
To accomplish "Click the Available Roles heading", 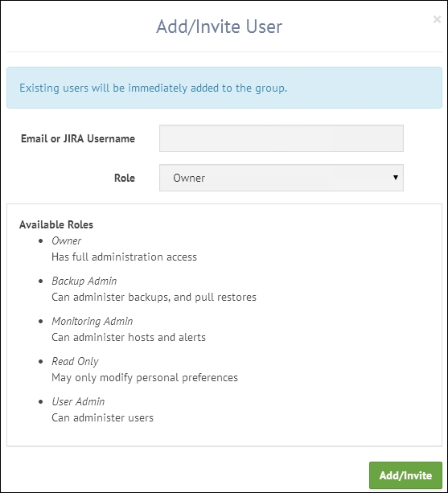I will [x=56, y=225].
